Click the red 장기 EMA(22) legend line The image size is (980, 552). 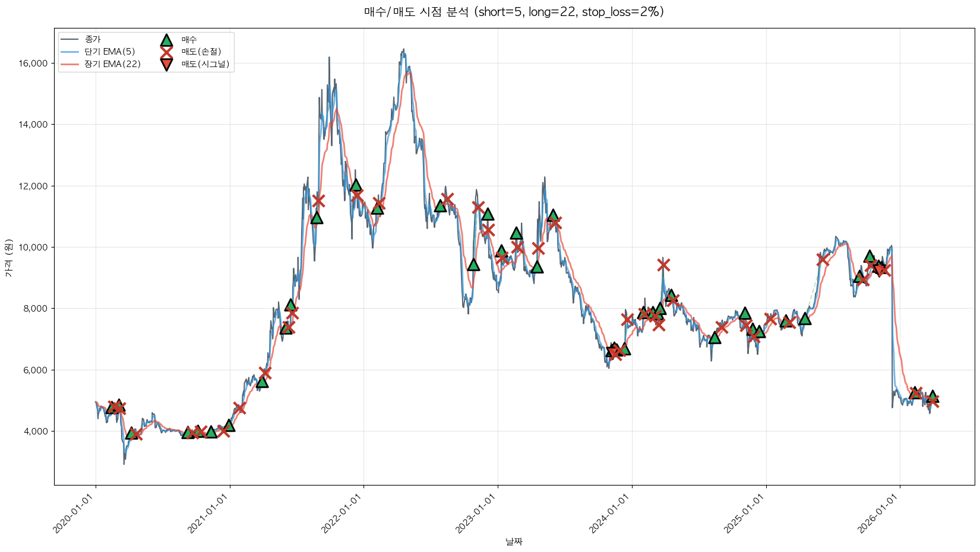click(69, 64)
